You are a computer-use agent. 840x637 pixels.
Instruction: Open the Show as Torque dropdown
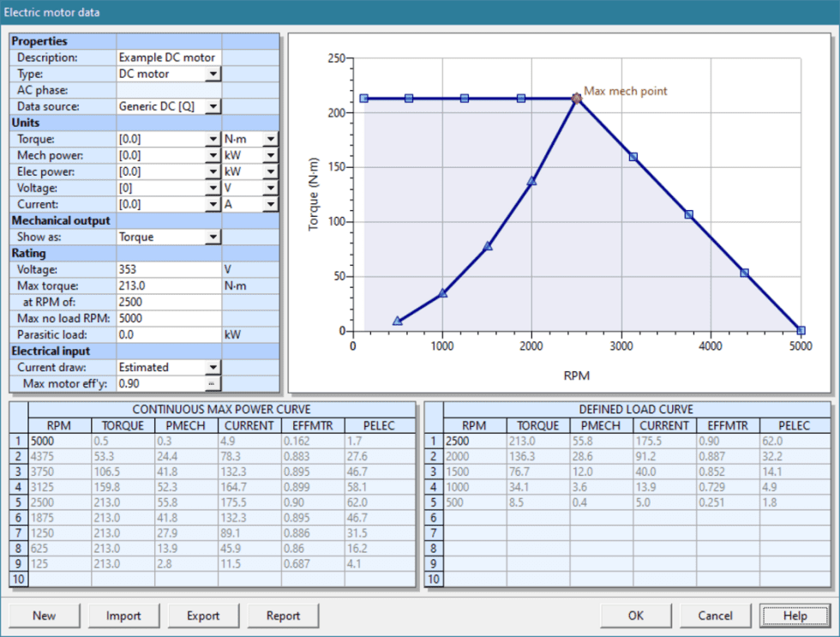213,237
